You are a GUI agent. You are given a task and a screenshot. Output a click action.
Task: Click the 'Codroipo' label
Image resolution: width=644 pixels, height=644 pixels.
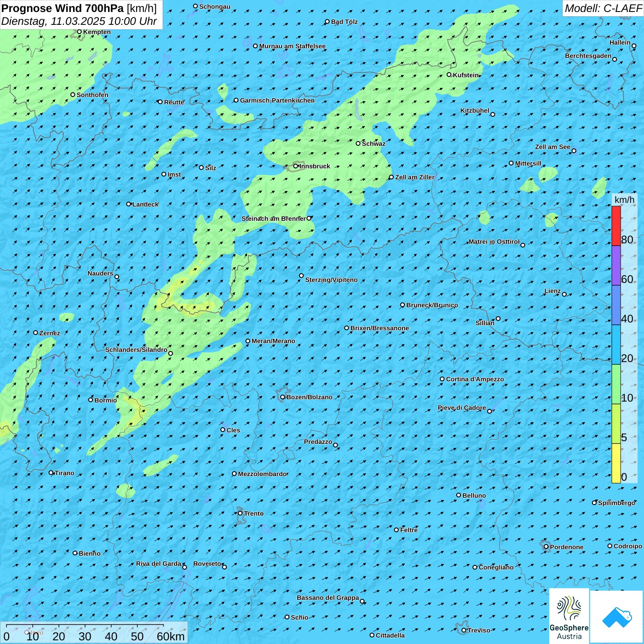[628, 546]
